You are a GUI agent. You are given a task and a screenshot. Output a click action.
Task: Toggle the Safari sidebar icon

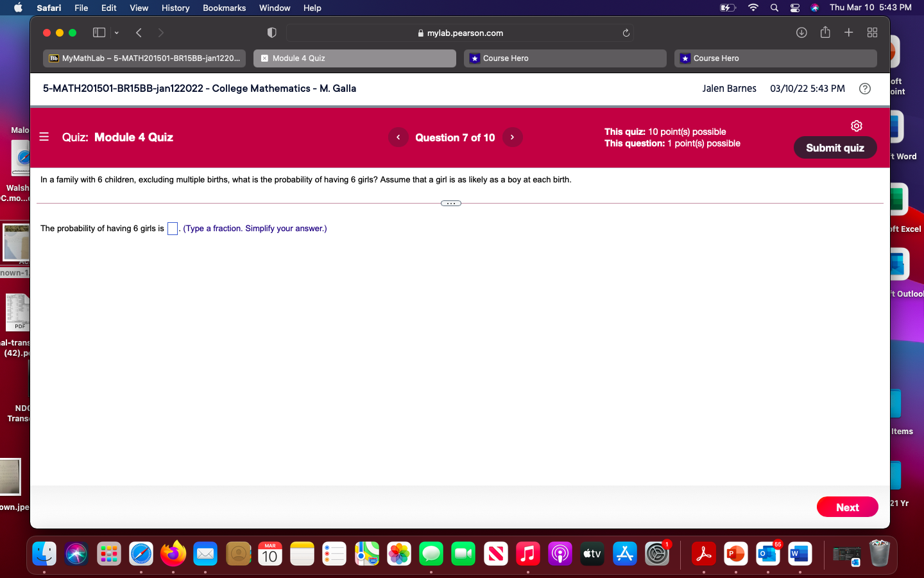[x=99, y=32]
